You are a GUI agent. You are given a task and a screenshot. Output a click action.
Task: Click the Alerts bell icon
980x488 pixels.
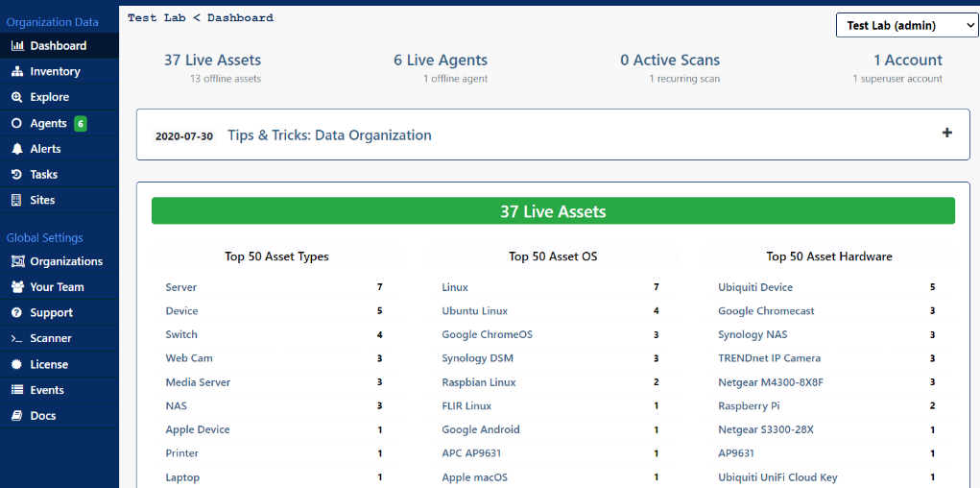[x=17, y=149]
